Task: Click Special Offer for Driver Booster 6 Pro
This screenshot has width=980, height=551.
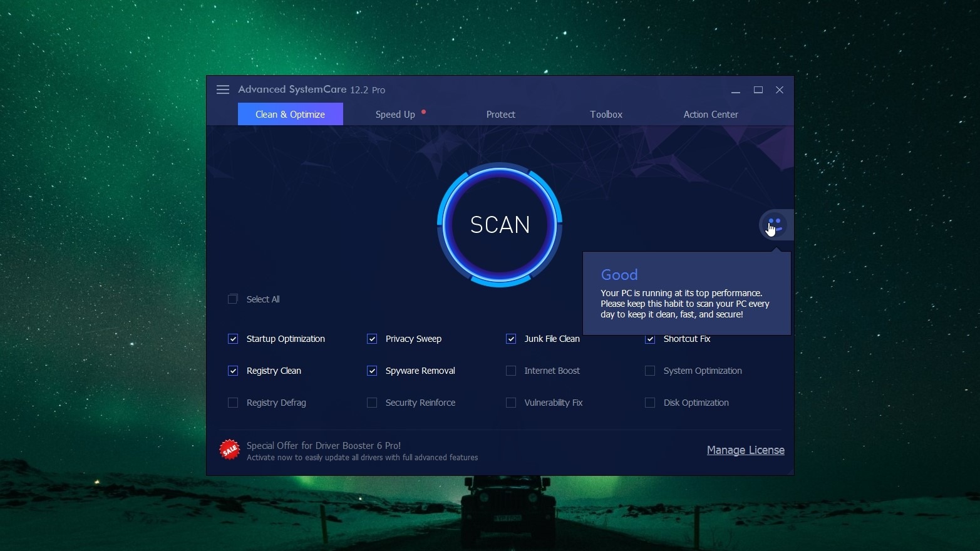Action: (324, 445)
